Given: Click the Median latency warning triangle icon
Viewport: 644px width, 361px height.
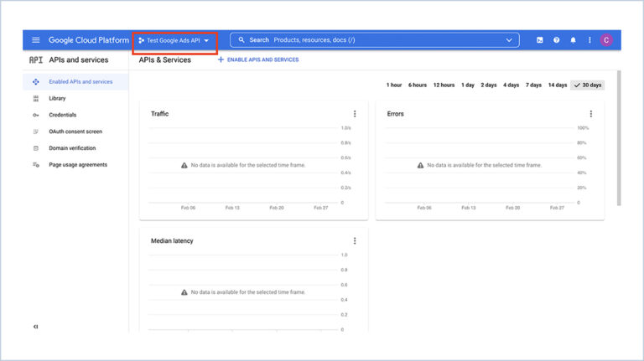Looking at the screenshot, I should pyautogui.click(x=184, y=292).
